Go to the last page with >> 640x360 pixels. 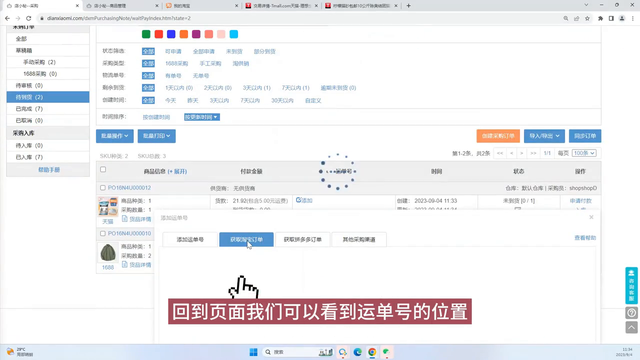coord(533,153)
